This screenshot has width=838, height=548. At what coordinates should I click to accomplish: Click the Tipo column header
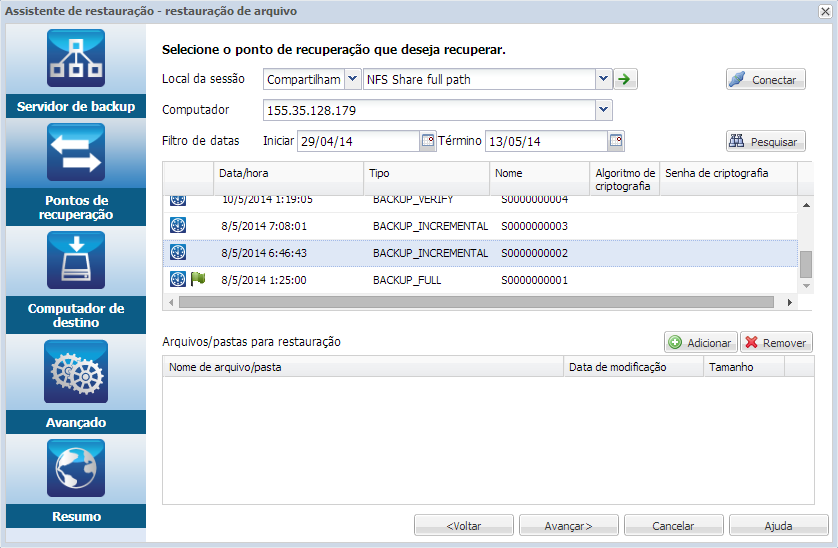(x=425, y=174)
